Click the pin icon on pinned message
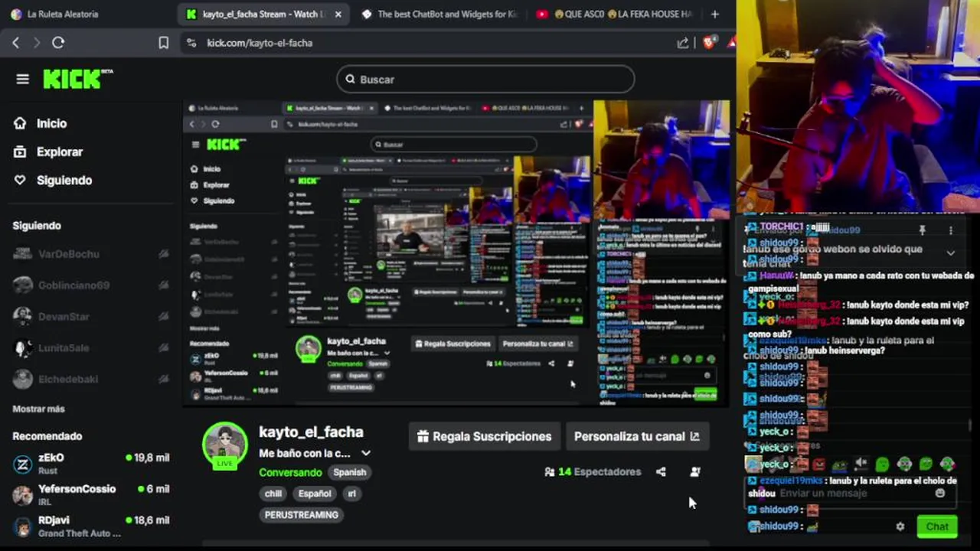The image size is (980, 551). (x=923, y=230)
